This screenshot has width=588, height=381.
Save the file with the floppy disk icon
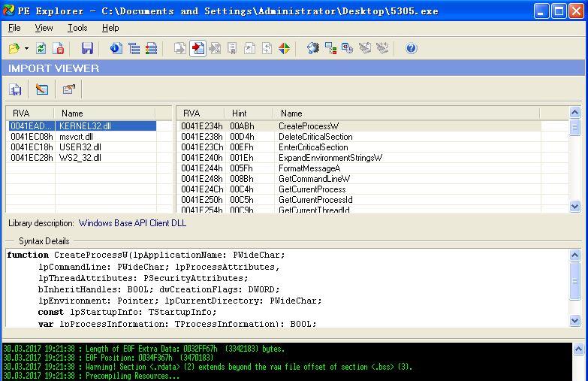87,48
